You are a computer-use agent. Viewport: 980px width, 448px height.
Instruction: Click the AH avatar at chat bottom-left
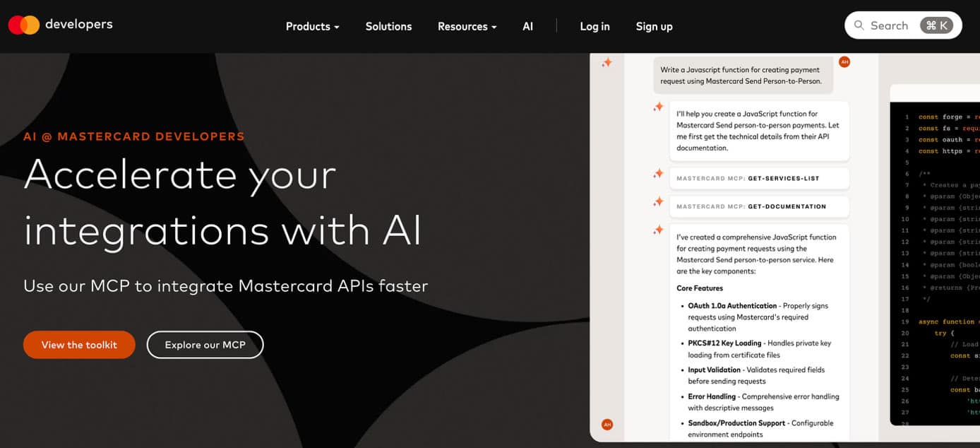pyautogui.click(x=607, y=425)
